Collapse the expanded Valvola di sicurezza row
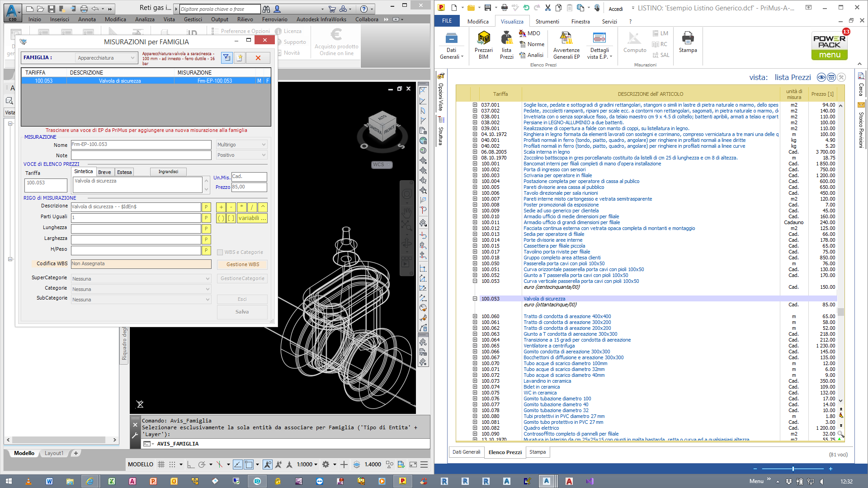Image resolution: width=868 pixels, height=488 pixels. (x=475, y=299)
